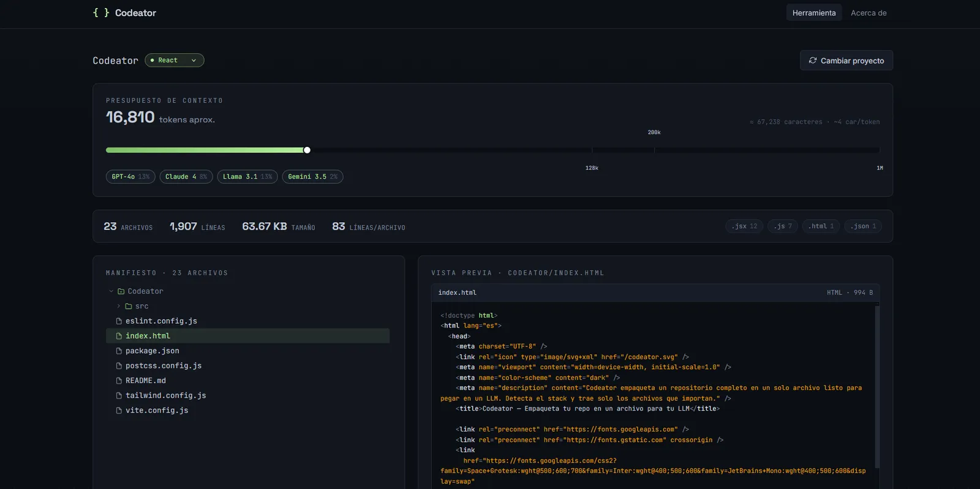This screenshot has height=489, width=980.
Task: Click the 1,907 LÍNEAS stat
Action: 197,226
